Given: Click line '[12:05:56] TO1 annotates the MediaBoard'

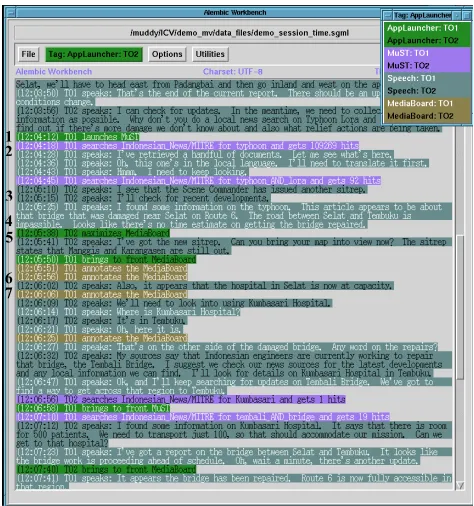Looking at the screenshot, I should point(102,277).
